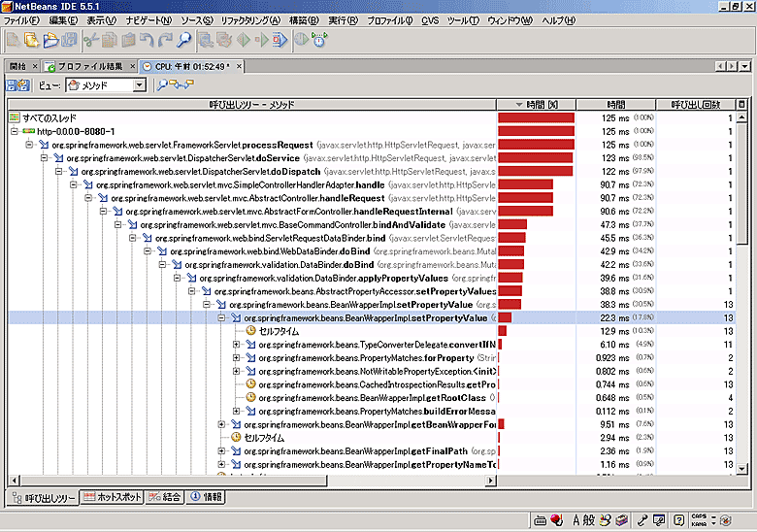The image size is (757, 532).
Task: Click the Undo arrow icon
Action: coord(147,40)
